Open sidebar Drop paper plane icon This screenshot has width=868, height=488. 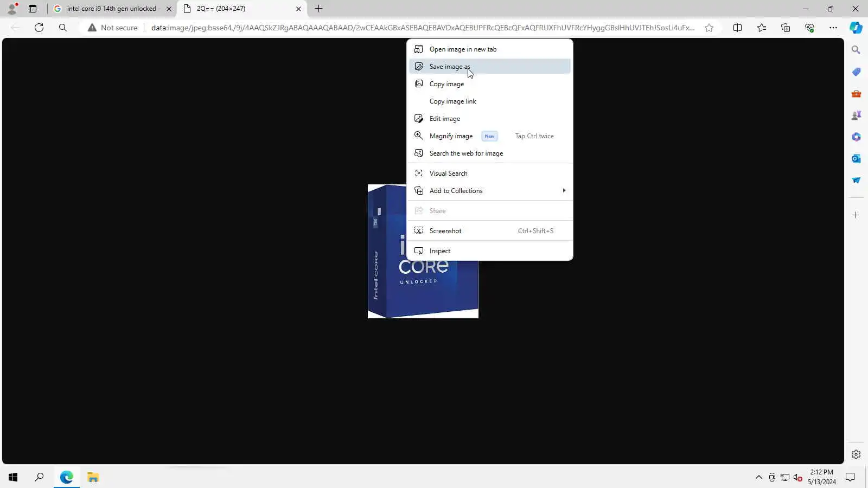(856, 180)
